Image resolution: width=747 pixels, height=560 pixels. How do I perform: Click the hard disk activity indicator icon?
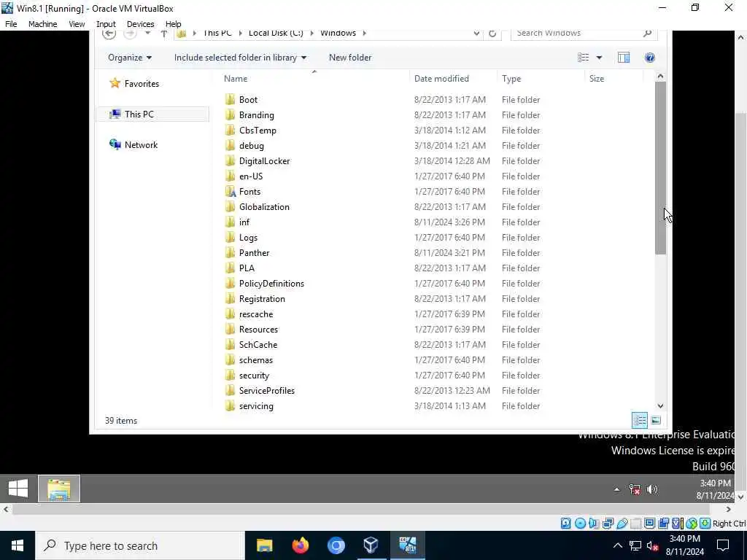[565, 524]
